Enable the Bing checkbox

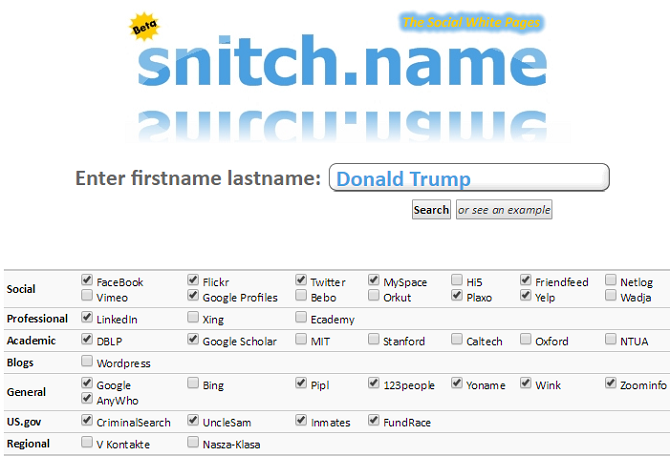click(x=193, y=383)
